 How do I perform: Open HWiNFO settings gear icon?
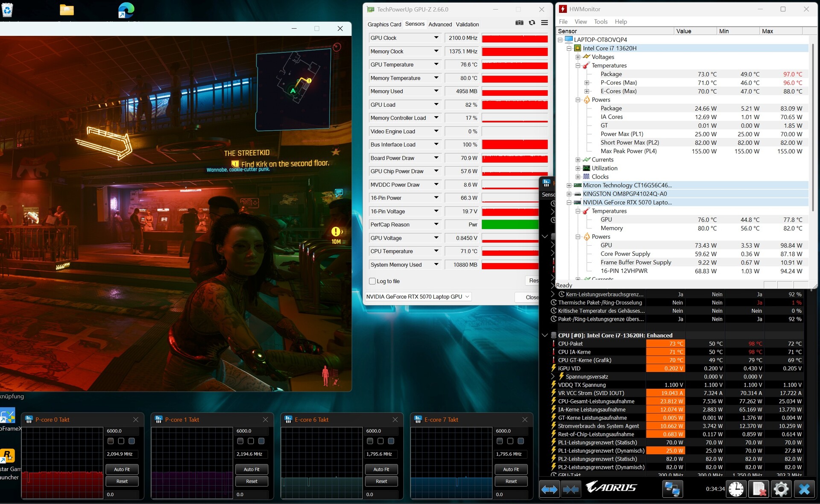(781, 489)
